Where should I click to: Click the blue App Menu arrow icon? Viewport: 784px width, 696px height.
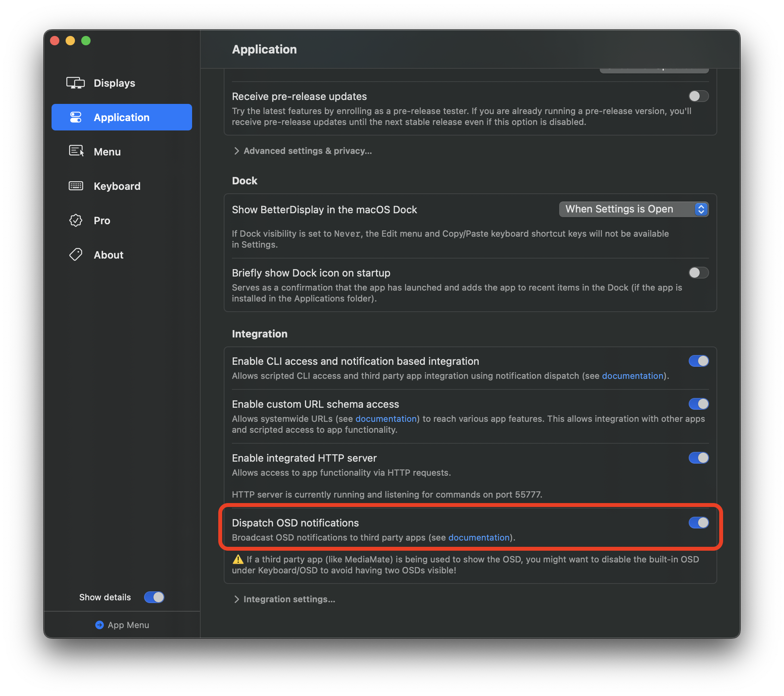point(100,625)
